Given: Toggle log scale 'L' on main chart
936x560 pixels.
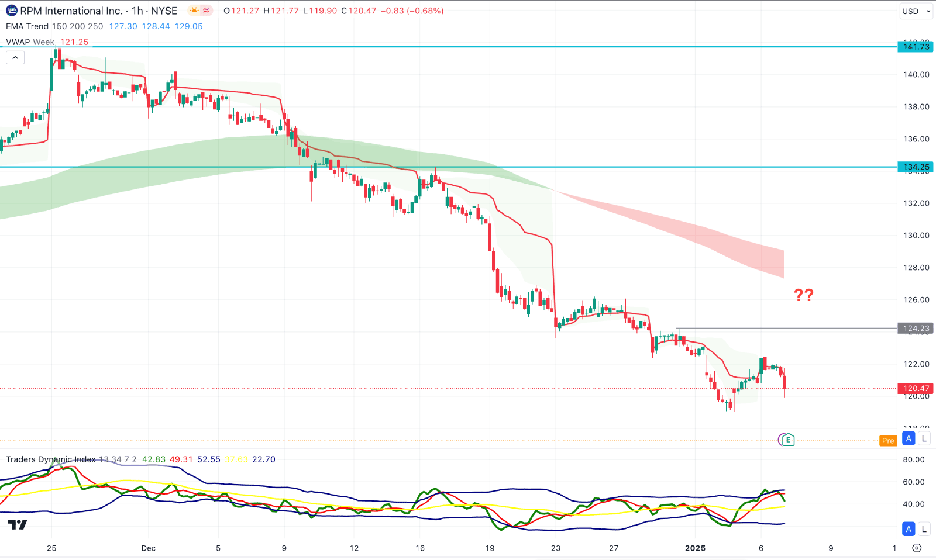Looking at the screenshot, I should (924, 438).
